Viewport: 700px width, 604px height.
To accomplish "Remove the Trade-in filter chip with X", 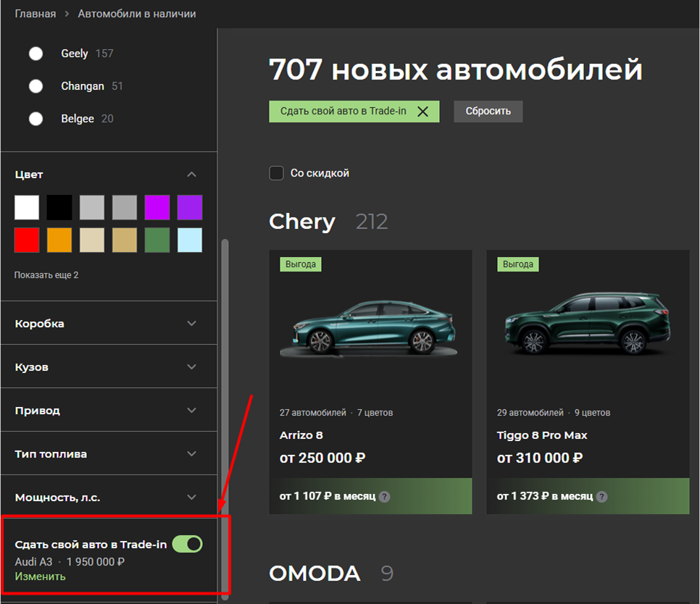I will 422,112.
